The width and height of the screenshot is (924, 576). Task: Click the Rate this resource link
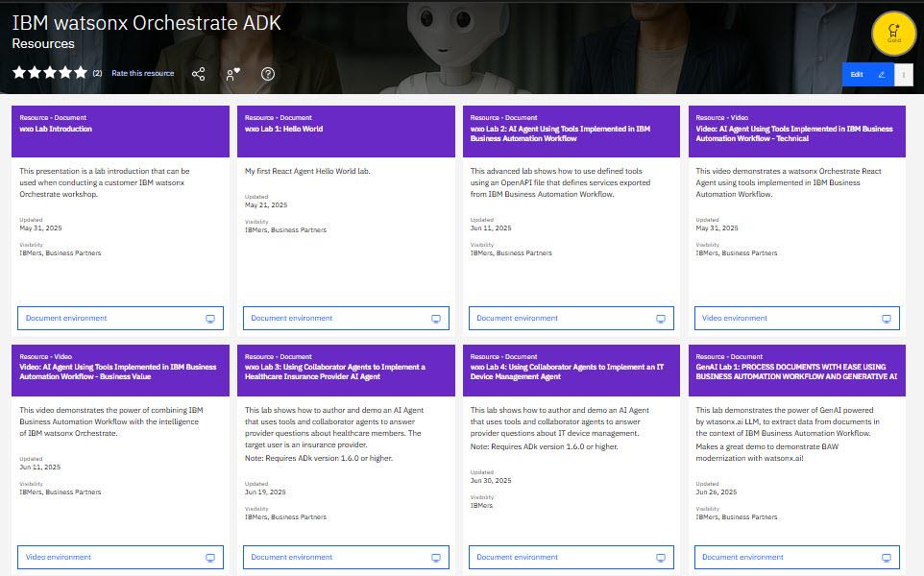tap(142, 73)
